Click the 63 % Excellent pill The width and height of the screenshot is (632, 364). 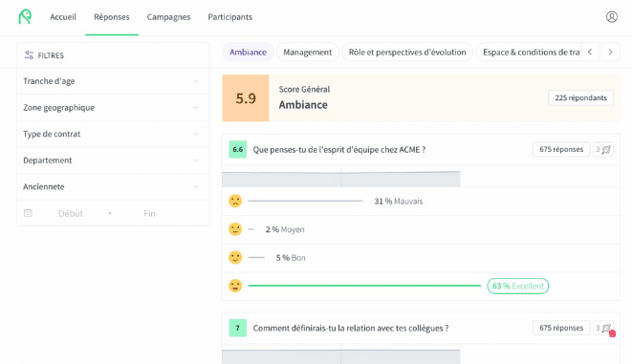point(518,286)
